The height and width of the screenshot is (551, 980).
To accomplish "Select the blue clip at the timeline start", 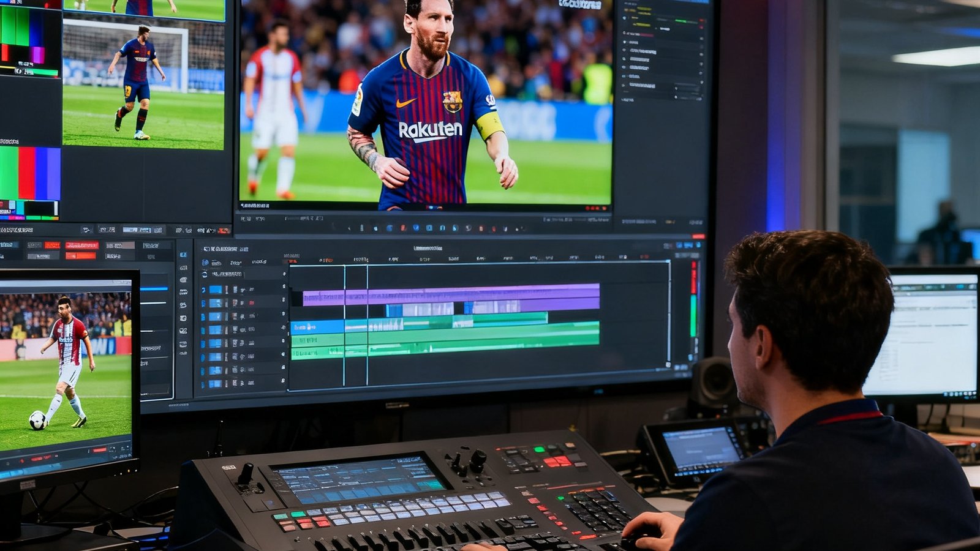I will point(317,327).
